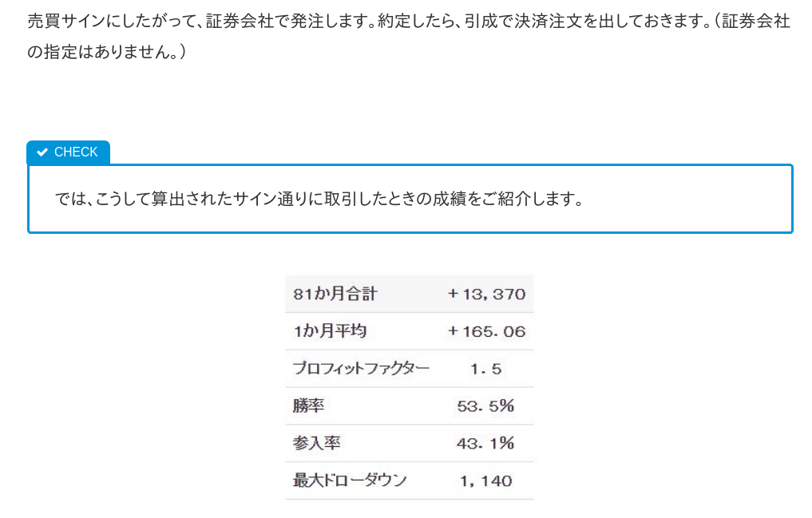Viewport: 812px width, 518px height.
Task: Click the 最大ドローダウン row label
Action: [350, 480]
